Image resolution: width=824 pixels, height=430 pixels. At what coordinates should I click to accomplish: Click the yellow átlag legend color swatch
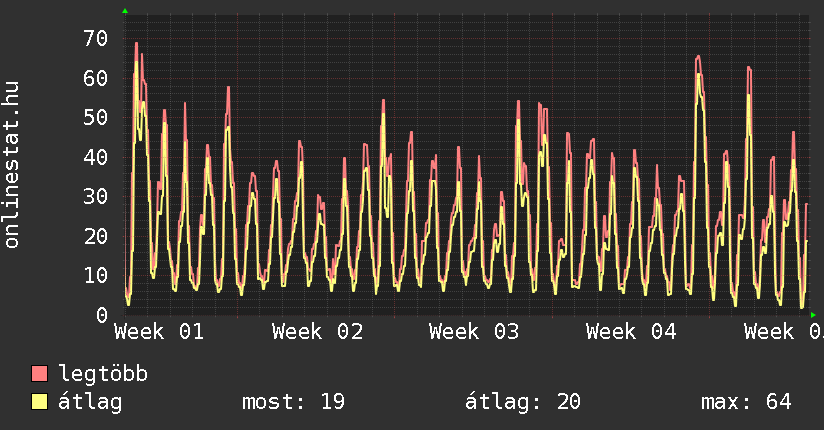pyautogui.click(x=40, y=402)
